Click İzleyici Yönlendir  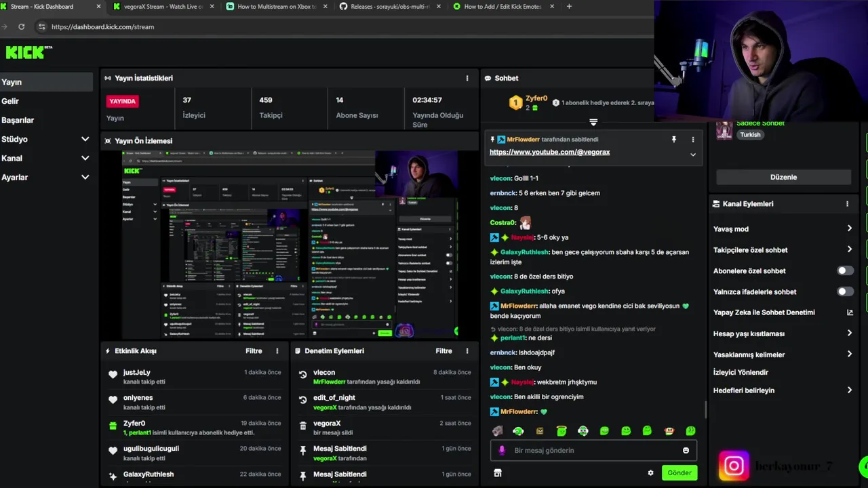click(x=741, y=372)
